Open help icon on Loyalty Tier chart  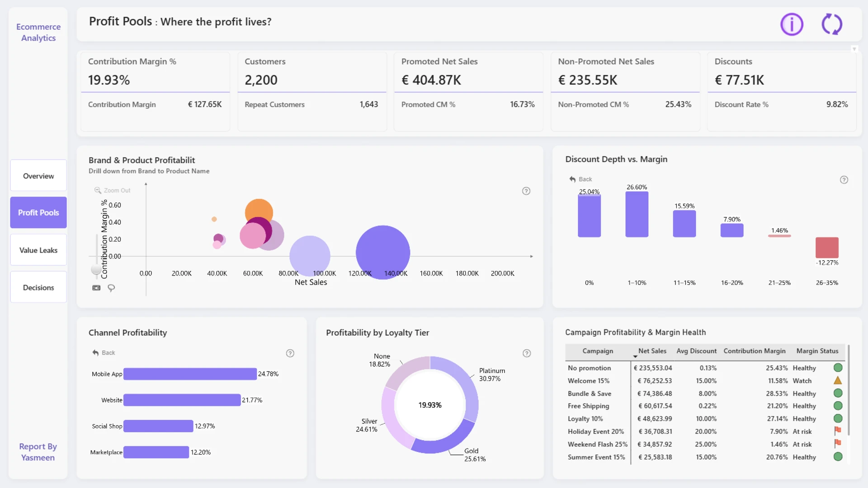click(x=527, y=353)
